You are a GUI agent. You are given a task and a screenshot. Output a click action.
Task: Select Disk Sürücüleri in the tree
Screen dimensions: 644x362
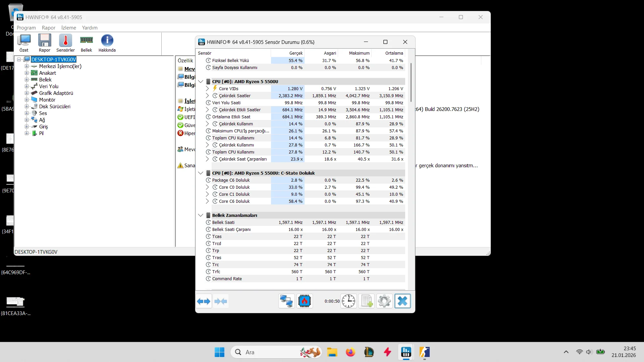[x=55, y=107]
